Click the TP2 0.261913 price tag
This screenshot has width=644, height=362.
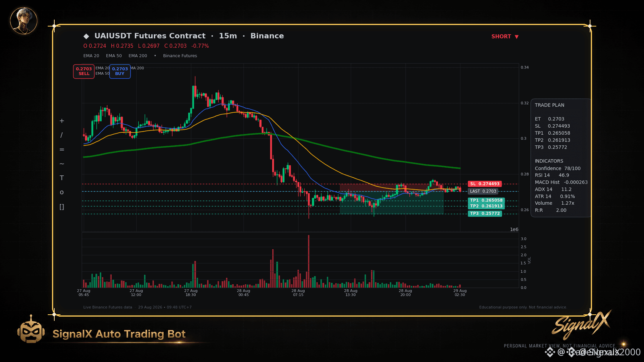tap(486, 206)
